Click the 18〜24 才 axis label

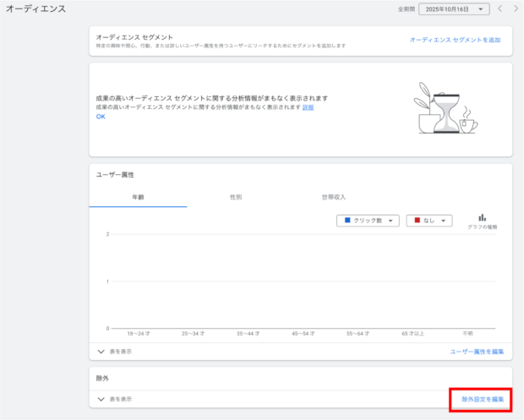tap(139, 334)
